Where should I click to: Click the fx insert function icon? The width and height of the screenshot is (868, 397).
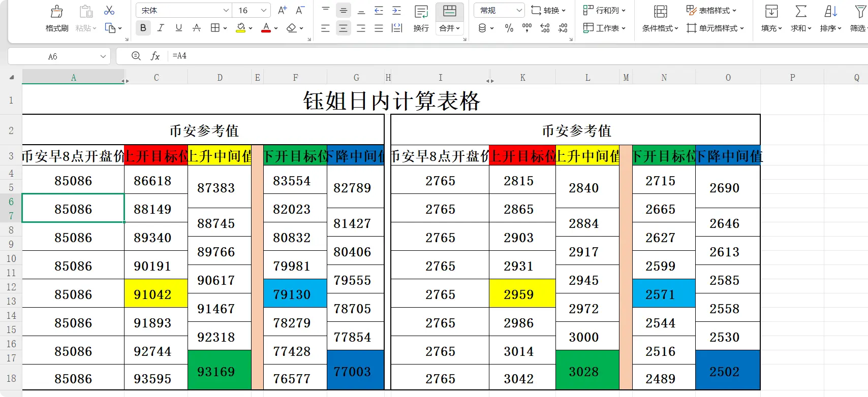(x=155, y=56)
